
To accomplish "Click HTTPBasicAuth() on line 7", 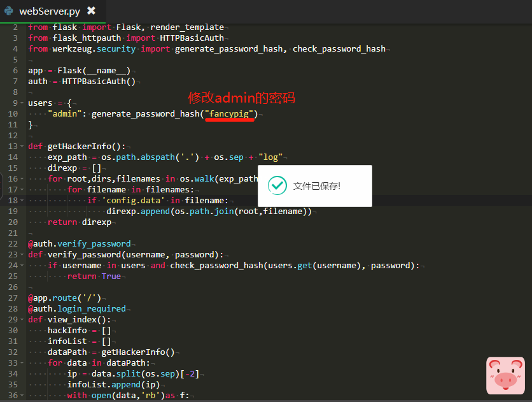I will (99, 82).
